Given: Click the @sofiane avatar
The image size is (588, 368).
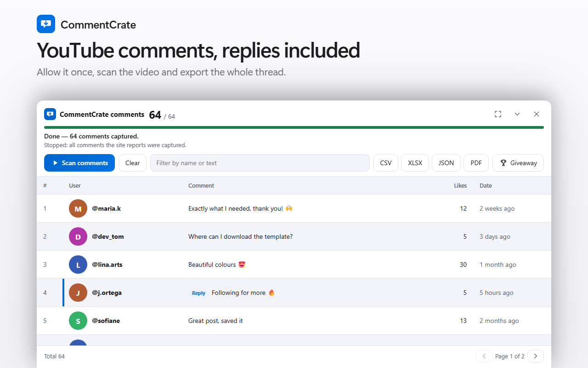Looking at the screenshot, I should [x=78, y=321].
